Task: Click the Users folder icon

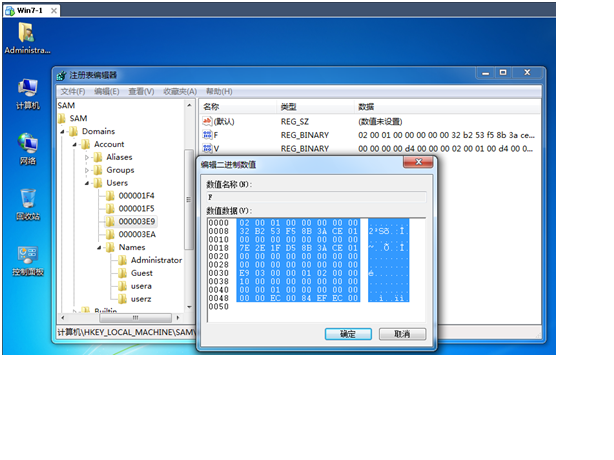Action: pos(98,183)
